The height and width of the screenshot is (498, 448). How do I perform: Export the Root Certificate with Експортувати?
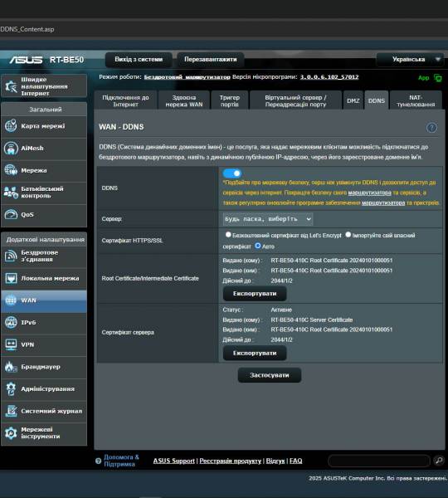pyautogui.click(x=255, y=294)
